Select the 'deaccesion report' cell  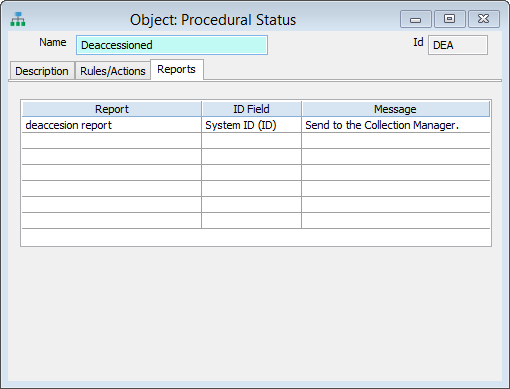coord(112,125)
